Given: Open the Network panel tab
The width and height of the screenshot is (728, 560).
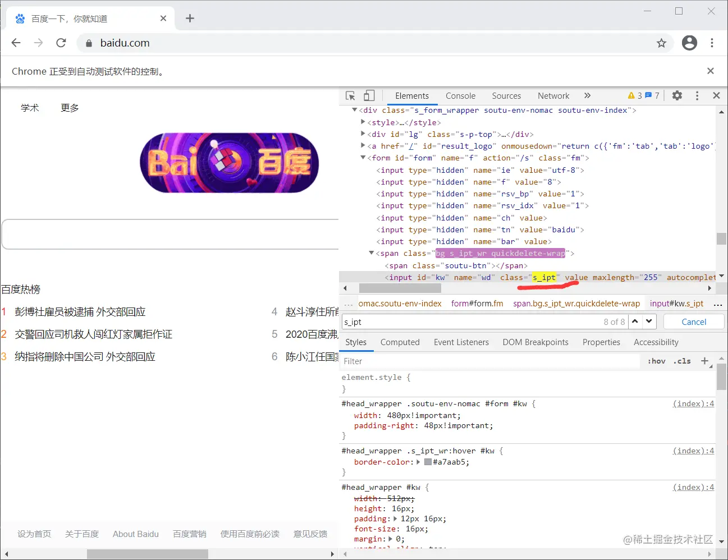Looking at the screenshot, I should (x=553, y=96).
